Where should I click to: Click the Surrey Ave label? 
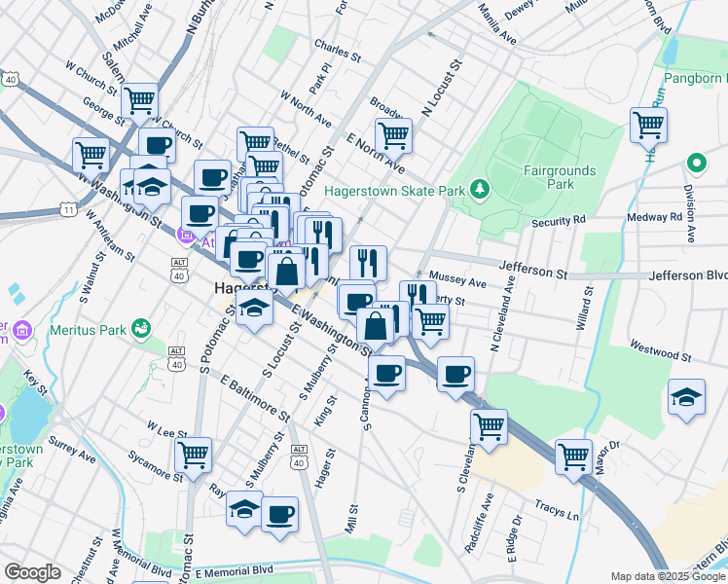coord(72,450)
